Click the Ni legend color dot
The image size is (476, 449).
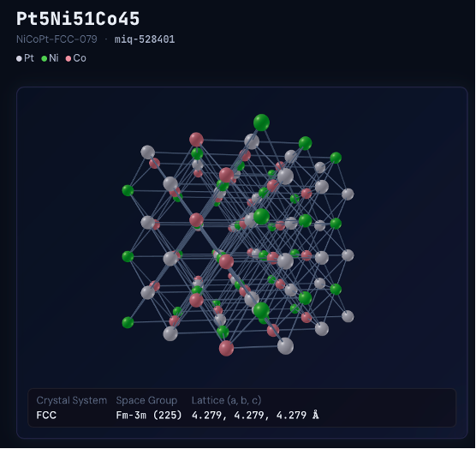[45, 58]
